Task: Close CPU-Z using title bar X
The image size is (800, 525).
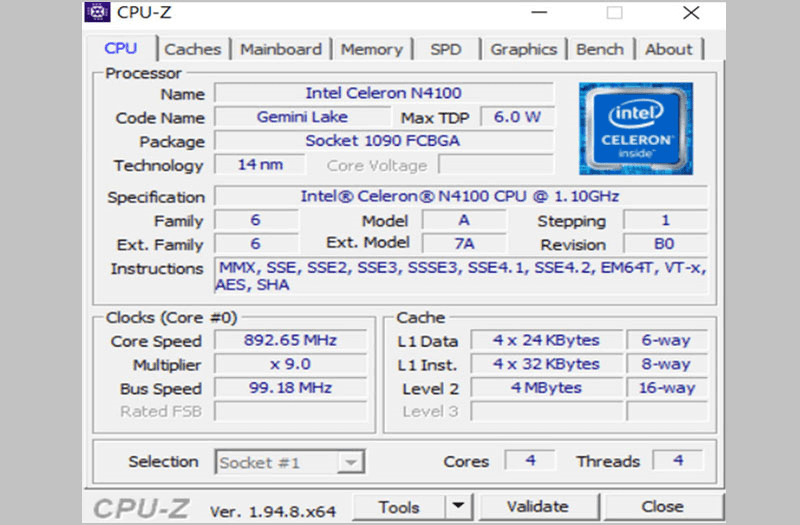Action: [690, 13]
